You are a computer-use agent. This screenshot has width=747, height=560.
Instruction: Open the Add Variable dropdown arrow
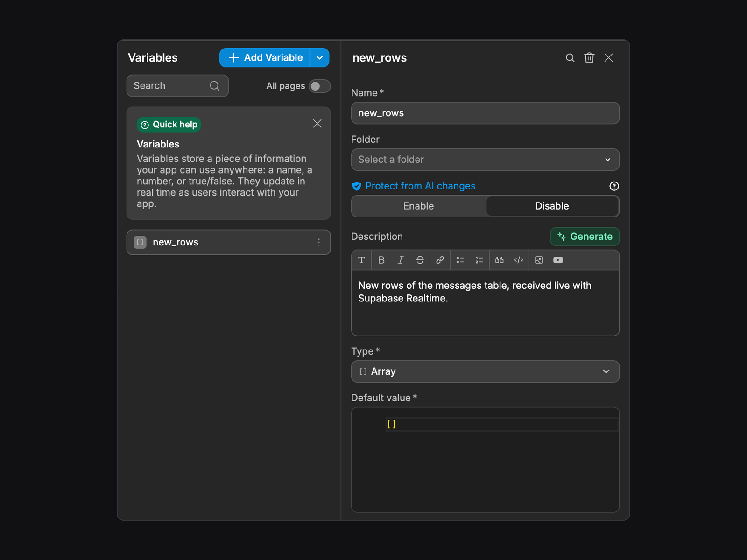pyautogui.click(x=320, y=58)
